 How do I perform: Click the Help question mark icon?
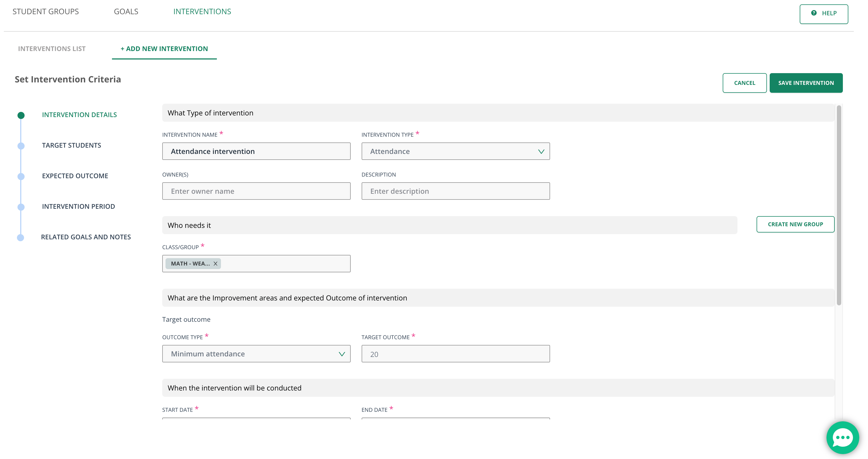point(814,13)
